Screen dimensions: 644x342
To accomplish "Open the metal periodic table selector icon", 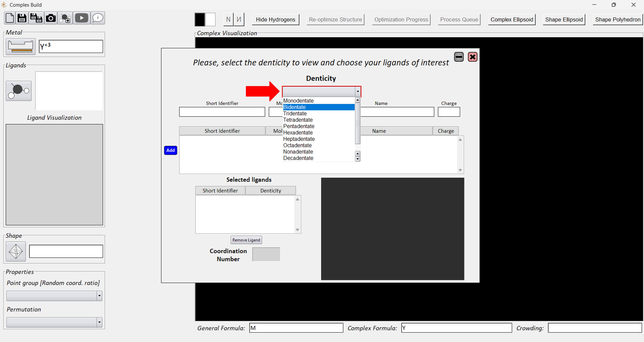I will (20, 46).
